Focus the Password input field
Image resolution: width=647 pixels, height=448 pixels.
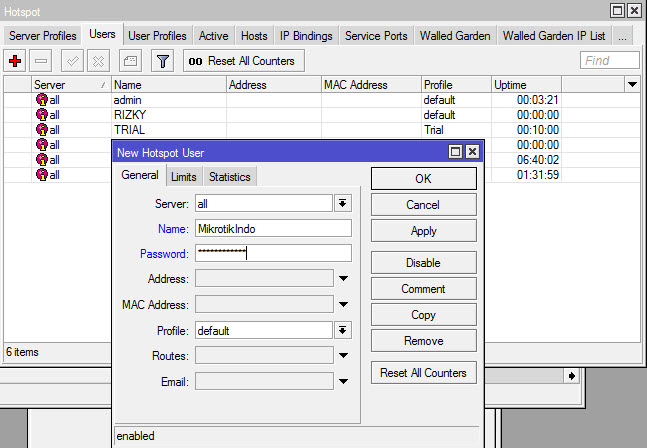(x=273, y=253)
